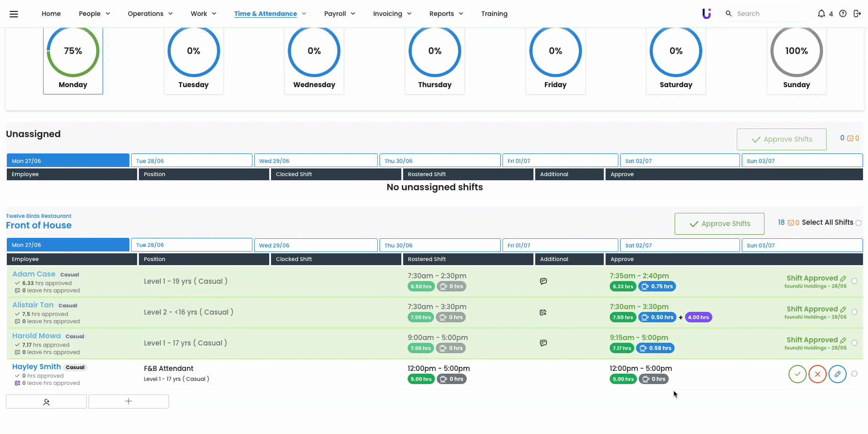Approve Hayley Smith's shift with green checkmark
This screenshot has height=434, width=868.
[x=797, y=374]
